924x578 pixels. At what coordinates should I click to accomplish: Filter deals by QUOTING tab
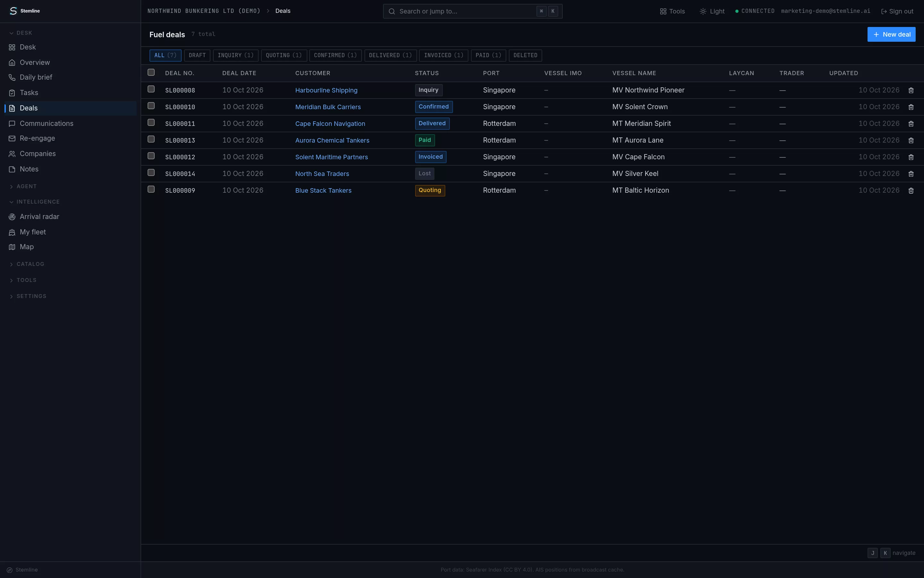pos(284,56)
